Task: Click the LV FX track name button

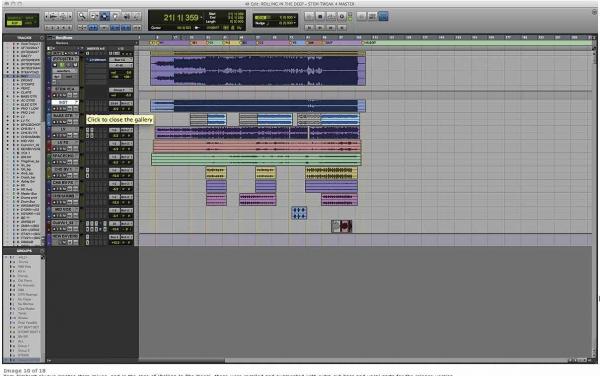Action: (x=65, y=142)
